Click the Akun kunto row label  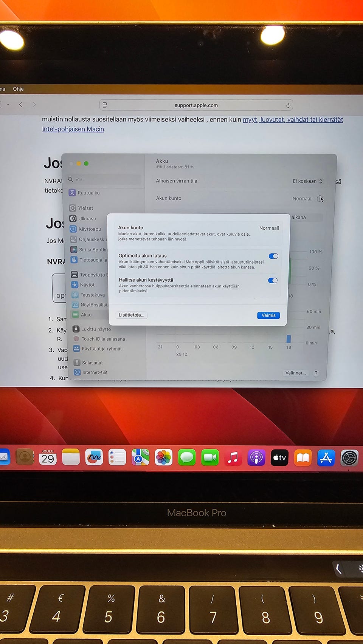click(x=169, y=198)
